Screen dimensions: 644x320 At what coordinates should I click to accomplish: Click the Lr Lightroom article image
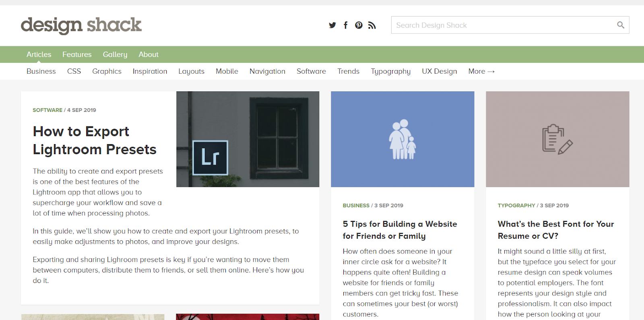click(x=248, y=139)
